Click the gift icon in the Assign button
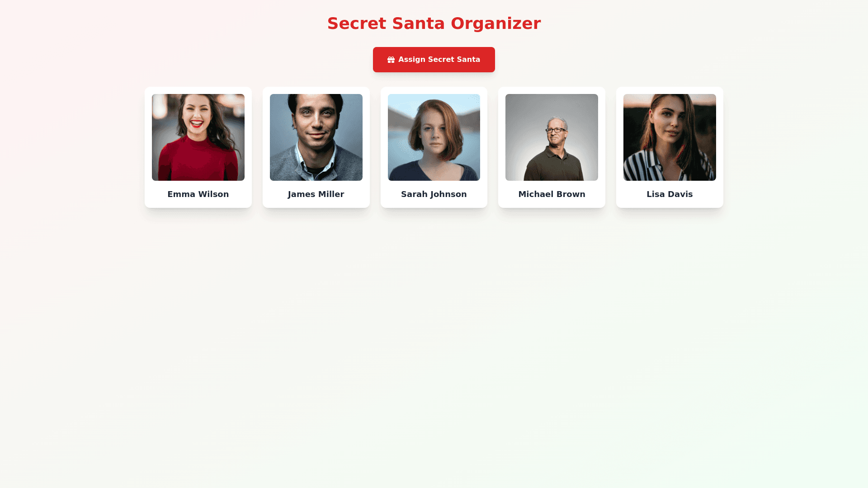This screenshot has height=488, width=868. pos(391,60)
